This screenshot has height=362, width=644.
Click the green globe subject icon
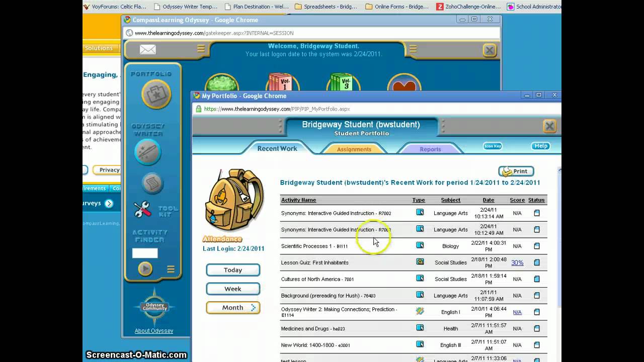click(x=222, y=83)
